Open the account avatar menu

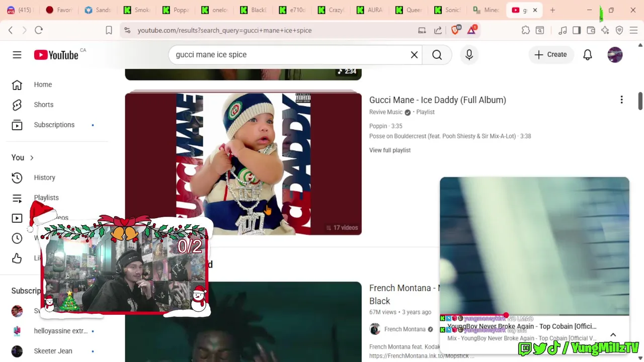pyautogui.click(x=615, y=55)
